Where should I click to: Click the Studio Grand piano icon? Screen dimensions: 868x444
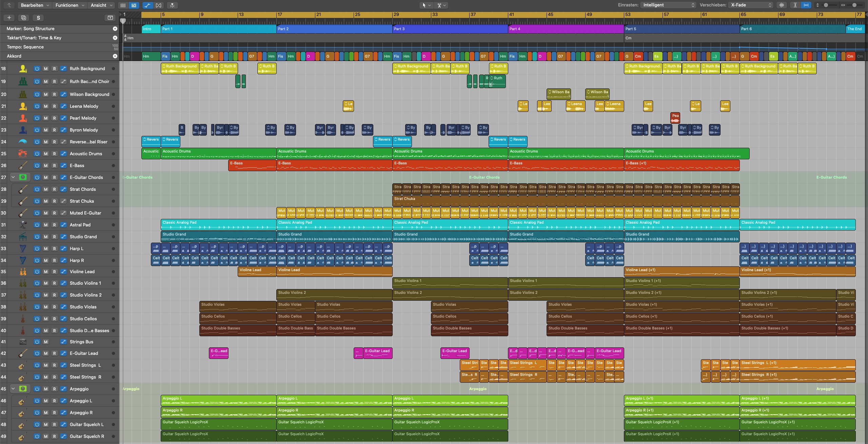(x=23, y=237)
